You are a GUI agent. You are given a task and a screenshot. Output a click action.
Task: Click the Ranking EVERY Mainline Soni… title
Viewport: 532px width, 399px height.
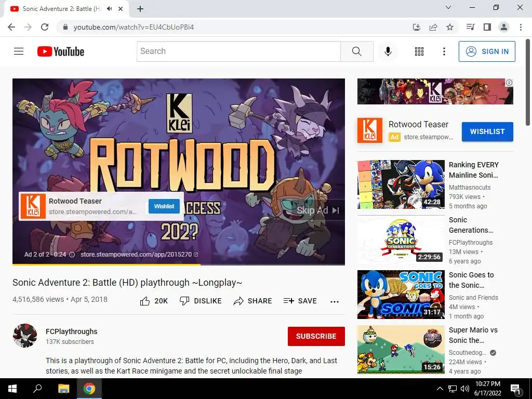point(474,170)
